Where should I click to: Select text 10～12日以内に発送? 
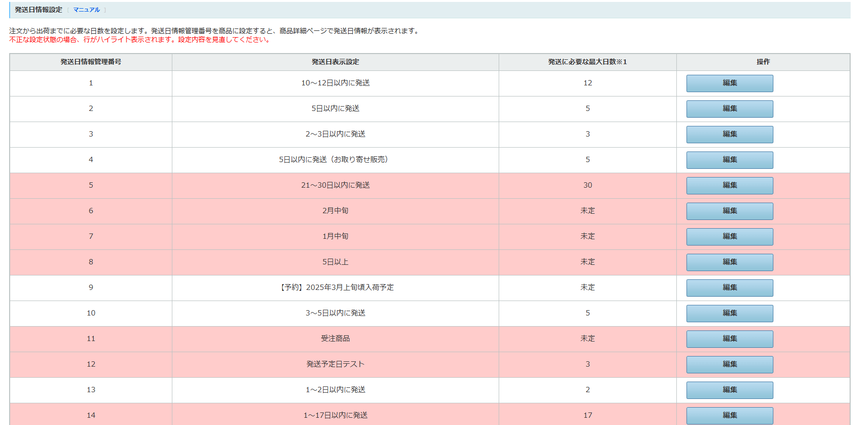(x=336, y=83)
